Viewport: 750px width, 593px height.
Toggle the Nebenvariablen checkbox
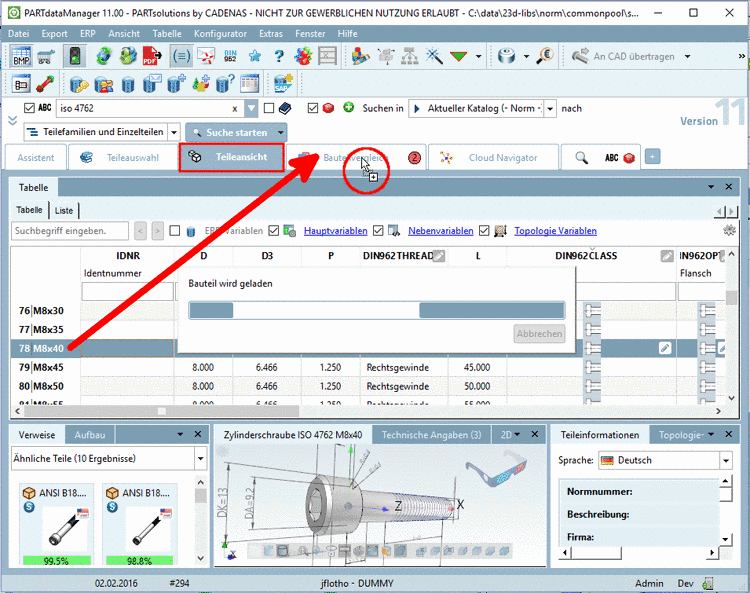(378, 231)
